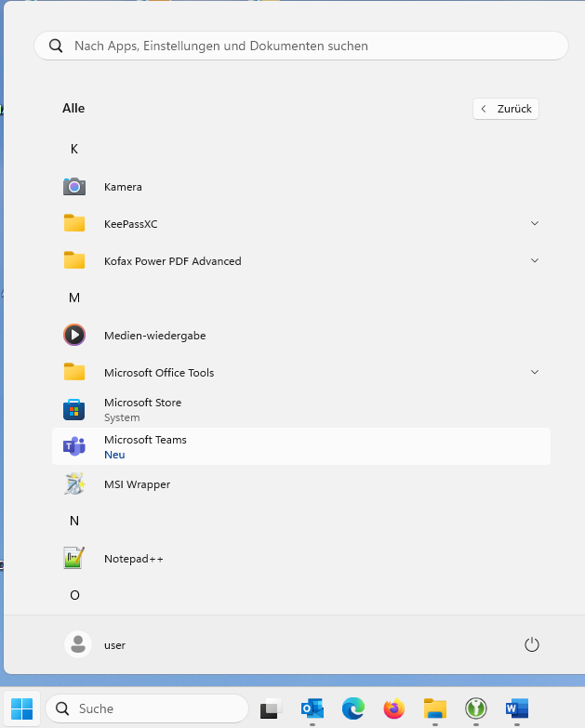
Task: Jump to letter K section header
Action: pyautogui.click(x=74, y=149)
